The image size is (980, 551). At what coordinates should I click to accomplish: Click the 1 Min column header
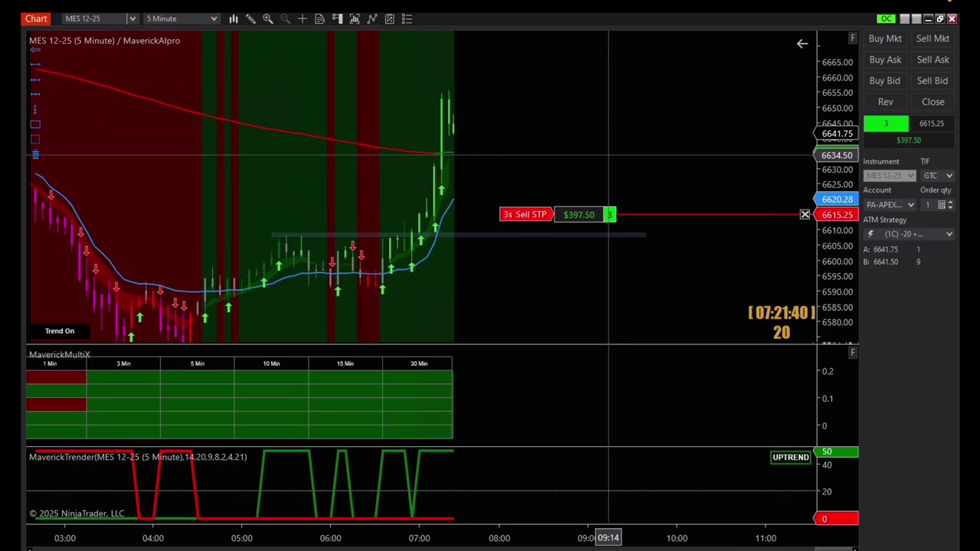[x=50, y=364]
